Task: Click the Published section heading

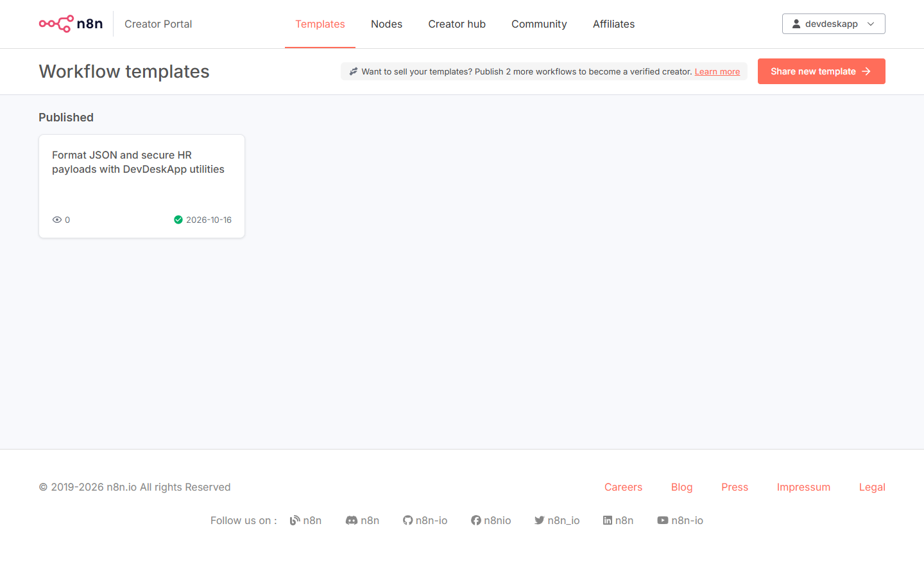Action: click(x=66, y=118)
